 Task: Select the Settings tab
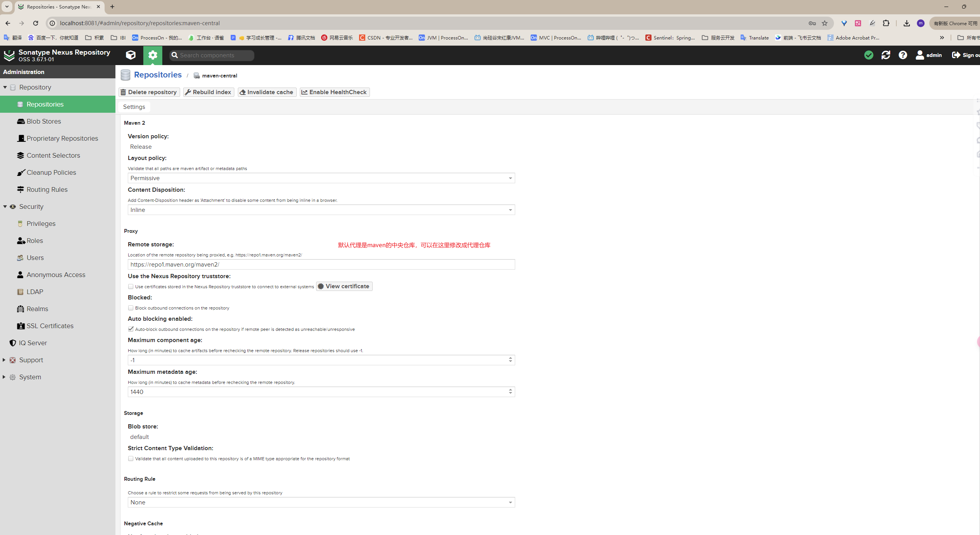pos(134,107)
